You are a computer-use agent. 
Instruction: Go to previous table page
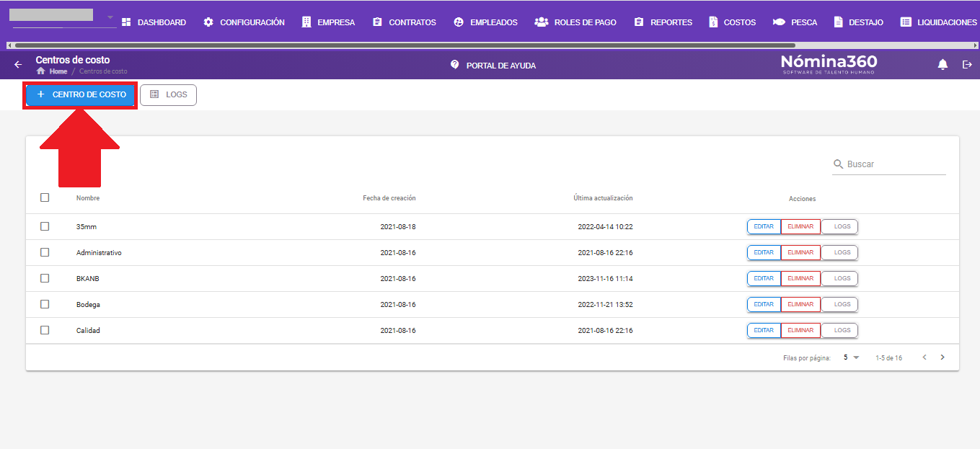tap(924, 357)
